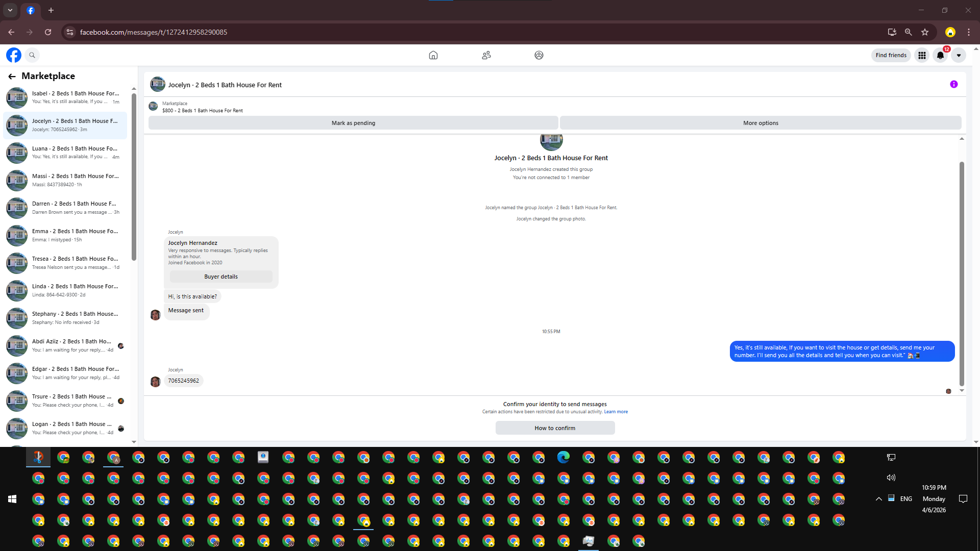Open More options for the listing
980x551 pixels.
coord(761,123)
